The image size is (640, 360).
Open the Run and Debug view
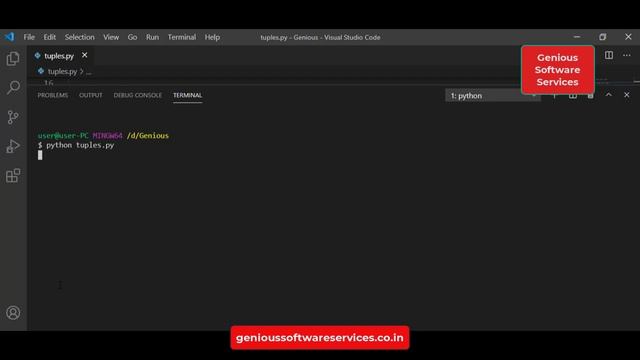tap(13, 146)
